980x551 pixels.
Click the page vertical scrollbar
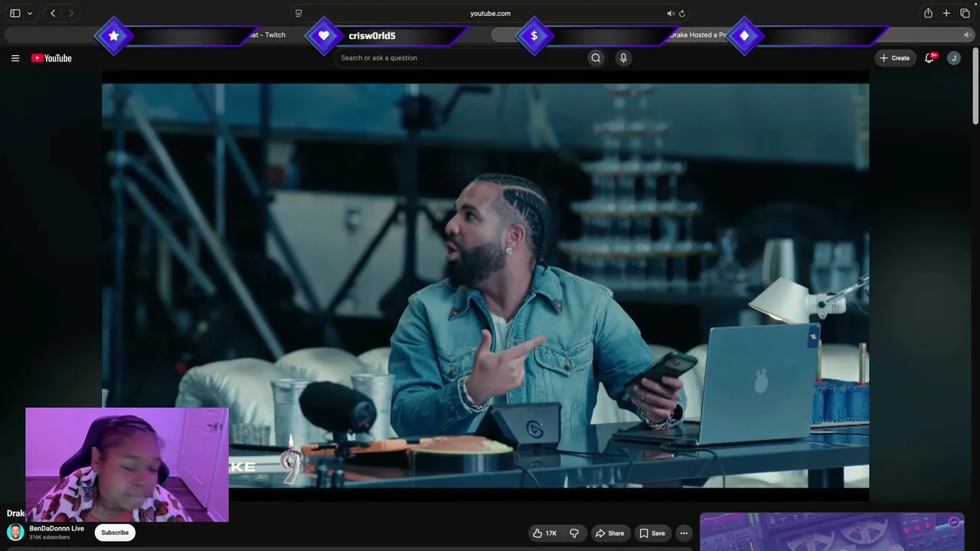click(x=975, y=84)
